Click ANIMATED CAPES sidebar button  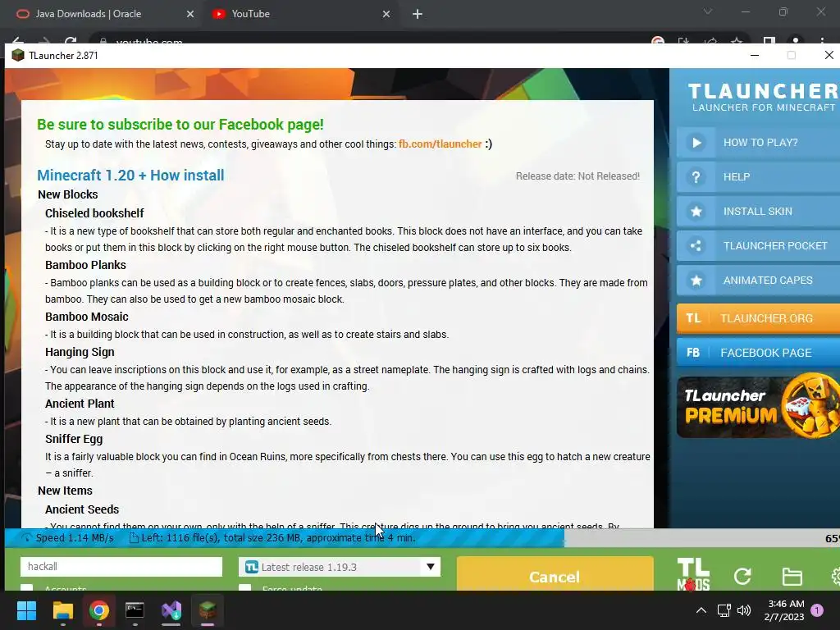[x=758, y=281]
